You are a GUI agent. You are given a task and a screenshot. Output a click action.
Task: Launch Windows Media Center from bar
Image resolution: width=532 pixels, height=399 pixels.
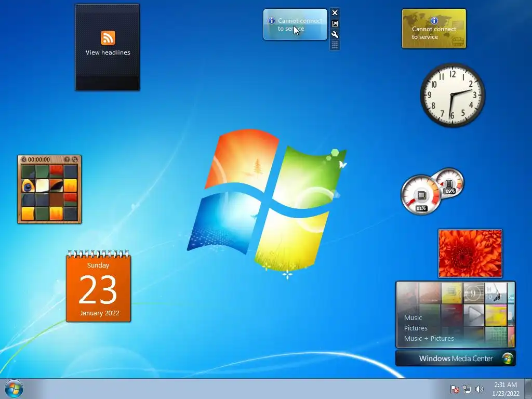[456, 358]
